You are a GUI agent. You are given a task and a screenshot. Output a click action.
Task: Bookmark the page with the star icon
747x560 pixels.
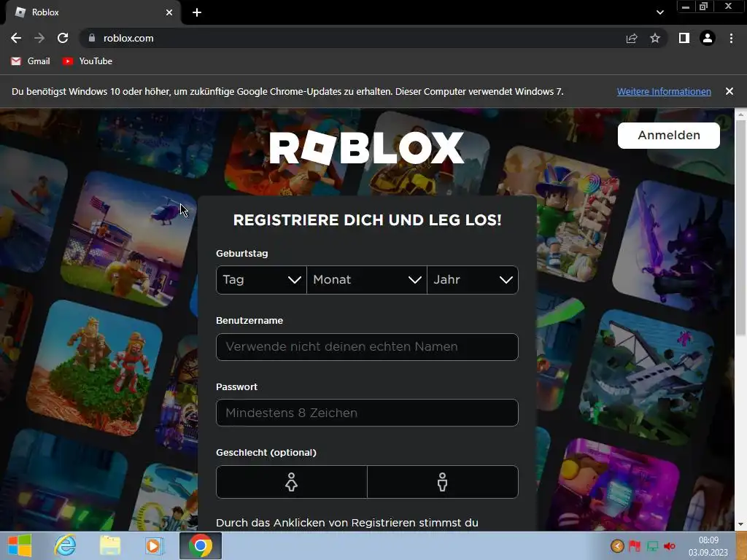pyautogui.click(x=655, y=38)
